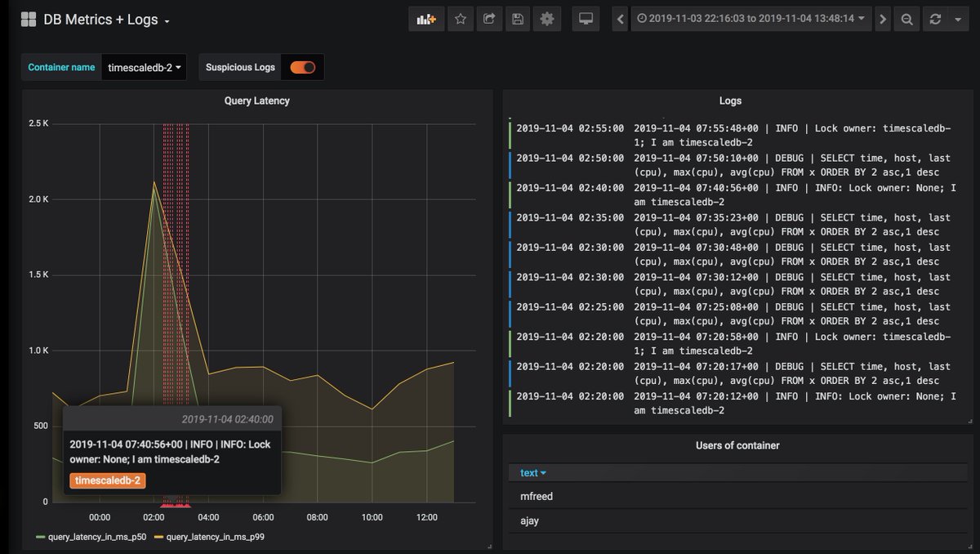Image resolution: width=980 pixels, height=554 pixels.
Task: Click the Add panel icon
Action: [426, 19]
